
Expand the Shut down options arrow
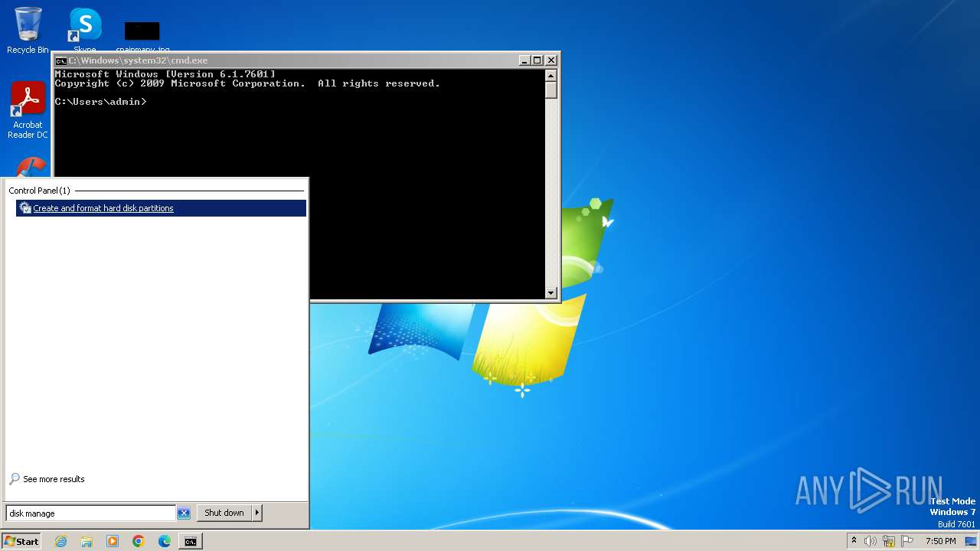click(257, 513)
